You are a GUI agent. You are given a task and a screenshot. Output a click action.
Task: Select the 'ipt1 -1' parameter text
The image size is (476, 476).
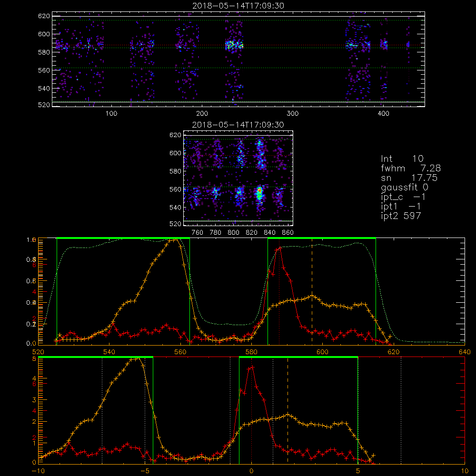[x=401, y=207]
